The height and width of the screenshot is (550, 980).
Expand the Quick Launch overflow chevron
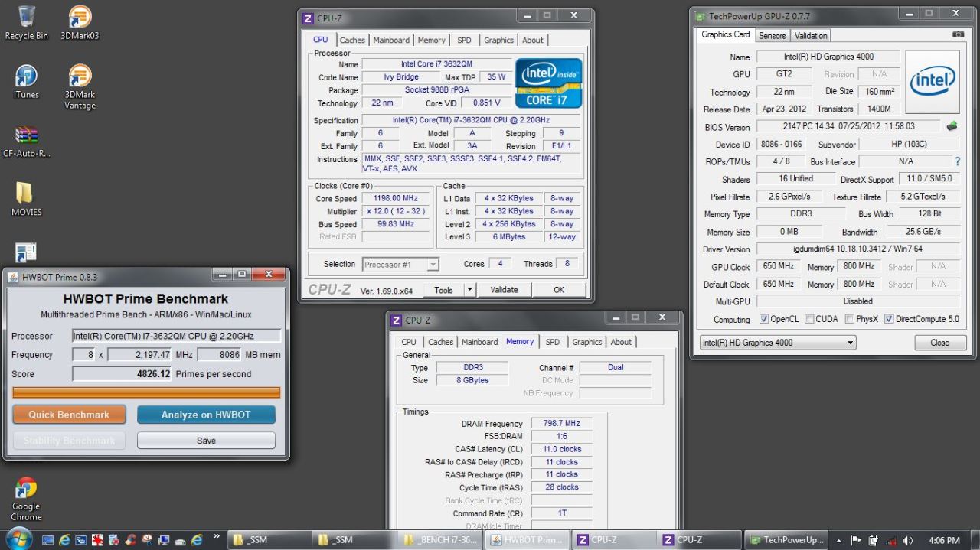click(x=217, y=536)
